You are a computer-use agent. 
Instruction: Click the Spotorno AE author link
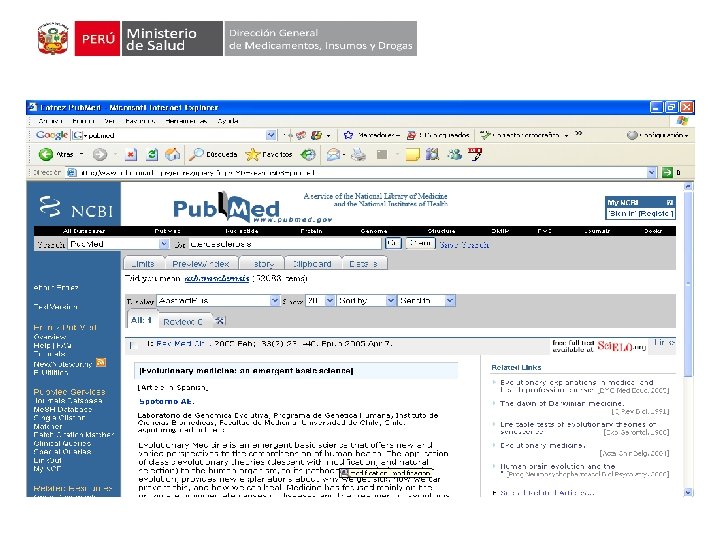pos(166,401)
